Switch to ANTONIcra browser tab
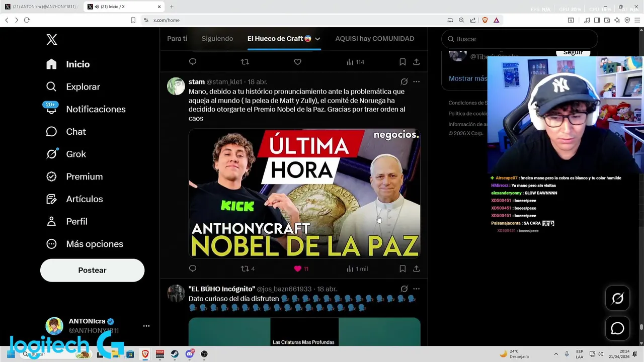644x362 pixels. pyautogui.click(x=41, y=7)
